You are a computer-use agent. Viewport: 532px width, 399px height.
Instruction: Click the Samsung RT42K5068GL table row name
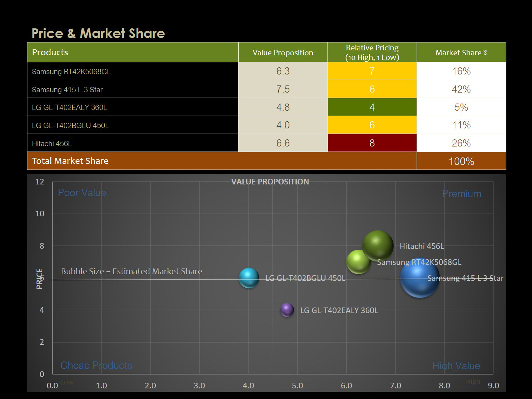point(71,71)
